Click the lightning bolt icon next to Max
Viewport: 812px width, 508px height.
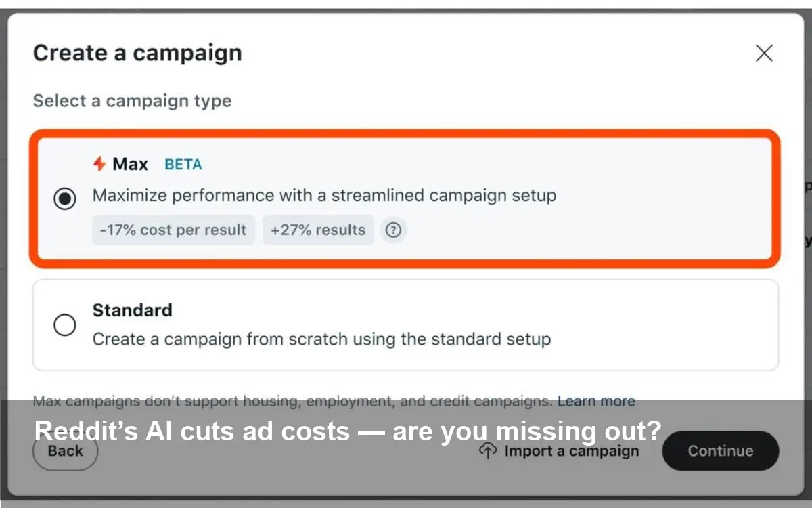click(x=98, y=163)
